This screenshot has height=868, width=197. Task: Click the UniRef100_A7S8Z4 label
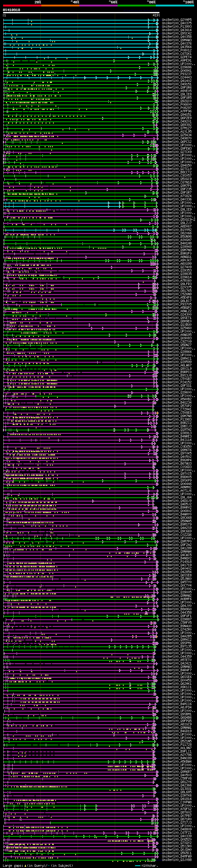(x=177, y=196)
